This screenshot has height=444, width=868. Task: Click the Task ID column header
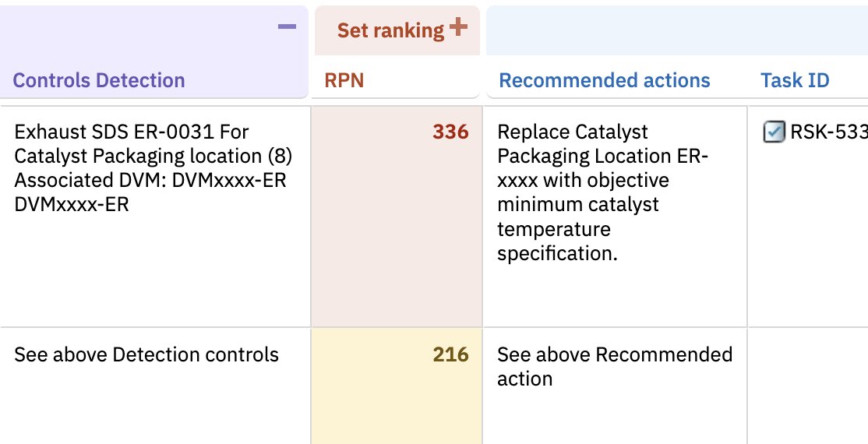click(x=795, y=80)
